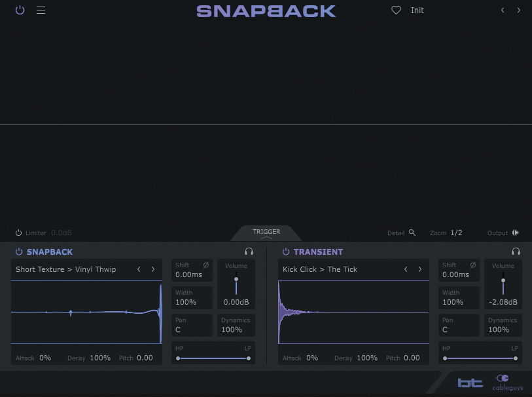Favorite the Init preset with heart icon
The height and width of the screenshot is (397, 532).
click(x=396, y=10)
